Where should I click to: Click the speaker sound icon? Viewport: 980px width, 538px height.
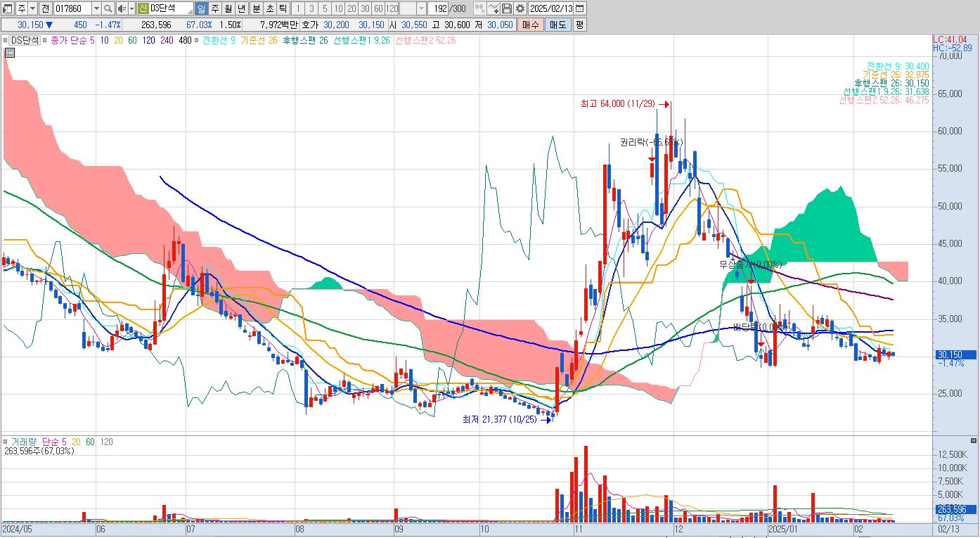coord(121,8)
